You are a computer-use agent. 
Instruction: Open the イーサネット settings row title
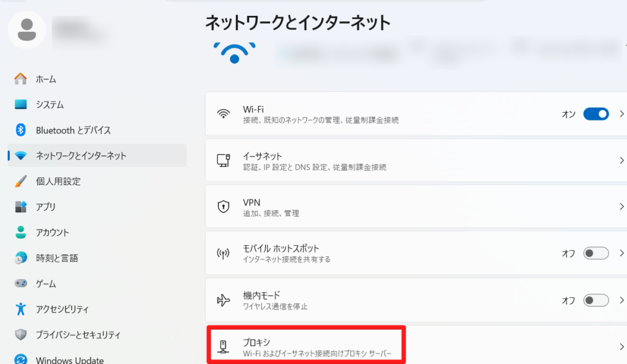point(262,156)
